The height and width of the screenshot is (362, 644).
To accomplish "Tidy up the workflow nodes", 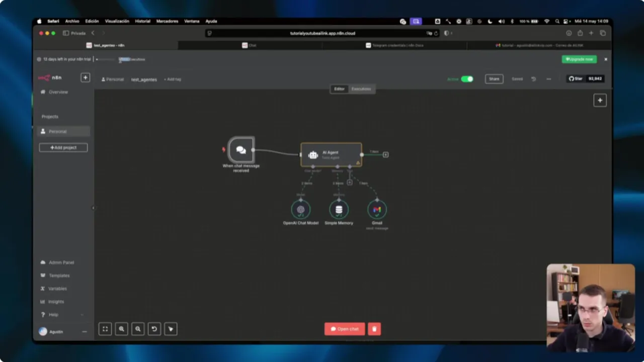I will 171,329.
